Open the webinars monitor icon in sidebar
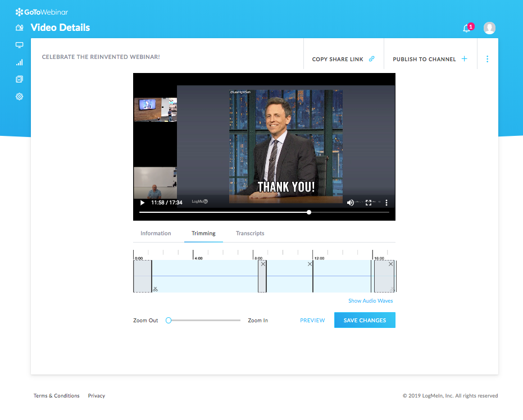Viewport: 523px width, 420px height. click(x=19, y=44)
